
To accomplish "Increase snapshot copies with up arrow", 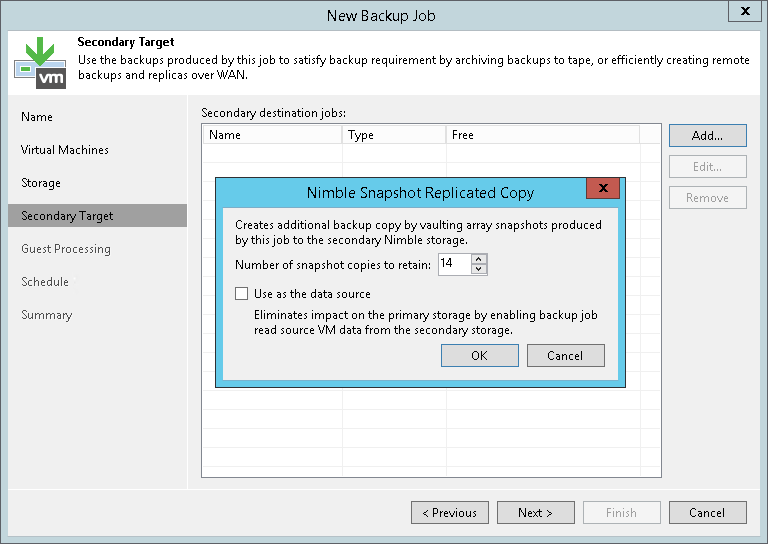I will [x=479, y=259].
